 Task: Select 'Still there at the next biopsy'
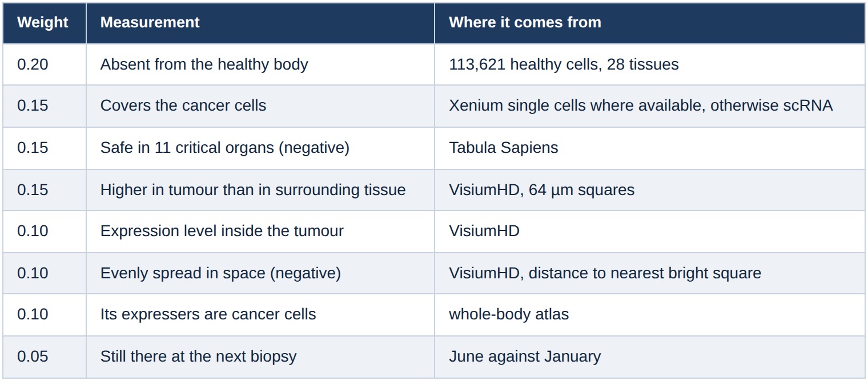tap(260, 357)
